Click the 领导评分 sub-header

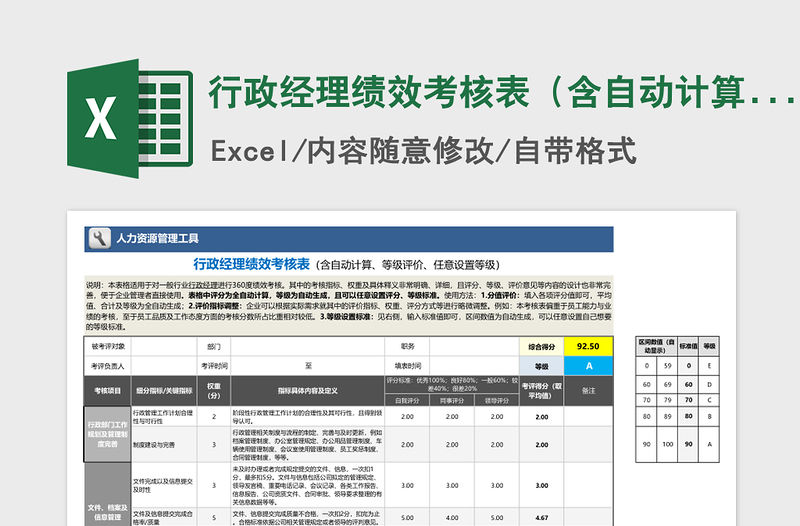tap(496, 401)
